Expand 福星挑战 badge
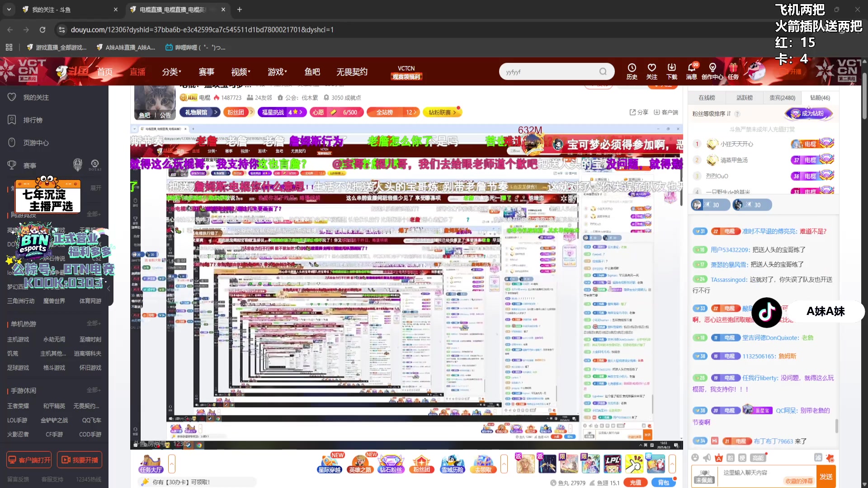Screen dimensions: 868x488 click(x=282, y=112)
